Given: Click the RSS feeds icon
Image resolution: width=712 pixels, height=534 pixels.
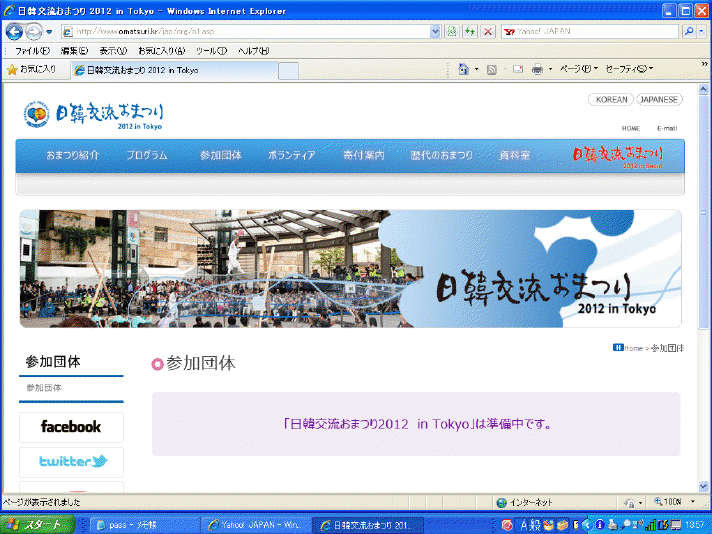Looking at the screenshot, I should (491, 69).
